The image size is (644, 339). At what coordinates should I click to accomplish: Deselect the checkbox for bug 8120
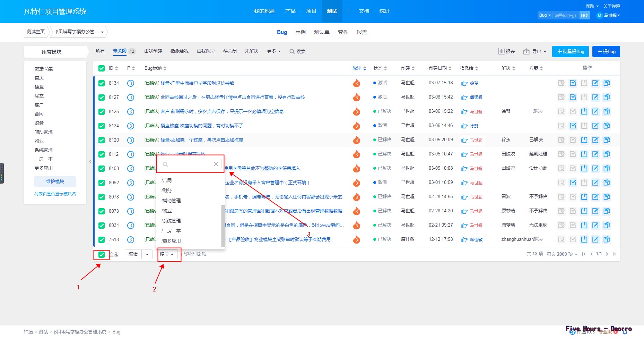(x=102, y=140)
